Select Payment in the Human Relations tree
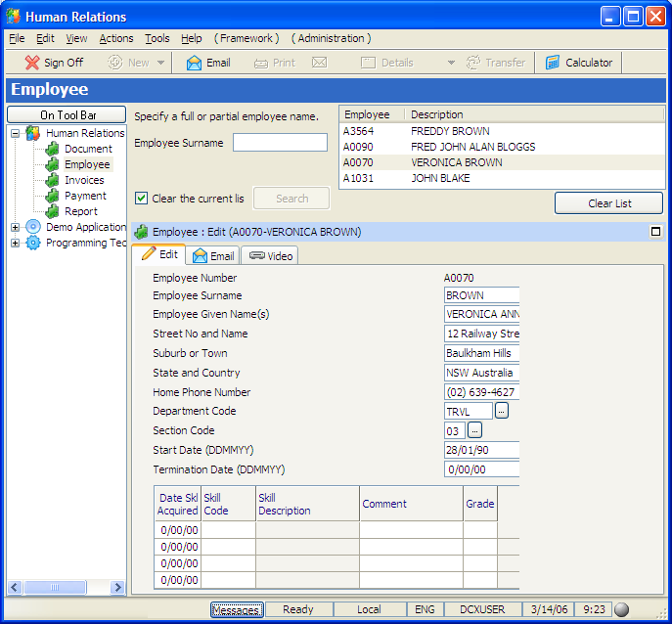672x624 pixels. (x=85, y=196)
